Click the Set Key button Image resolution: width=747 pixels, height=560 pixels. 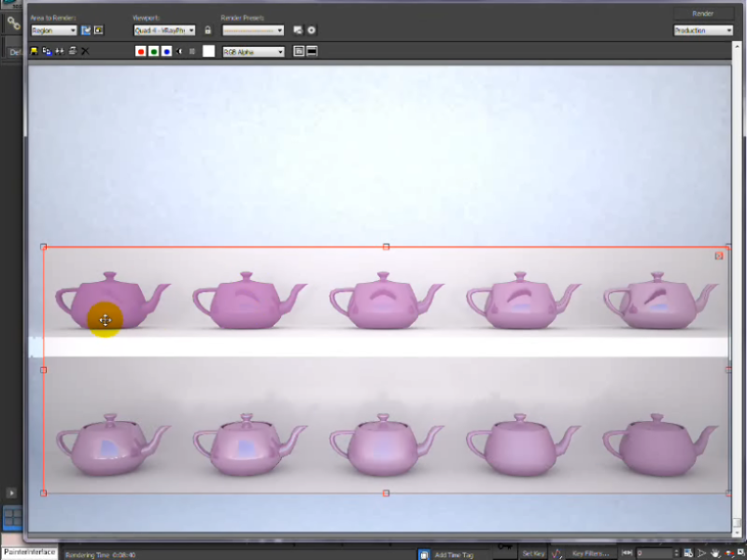coord(533,553)
